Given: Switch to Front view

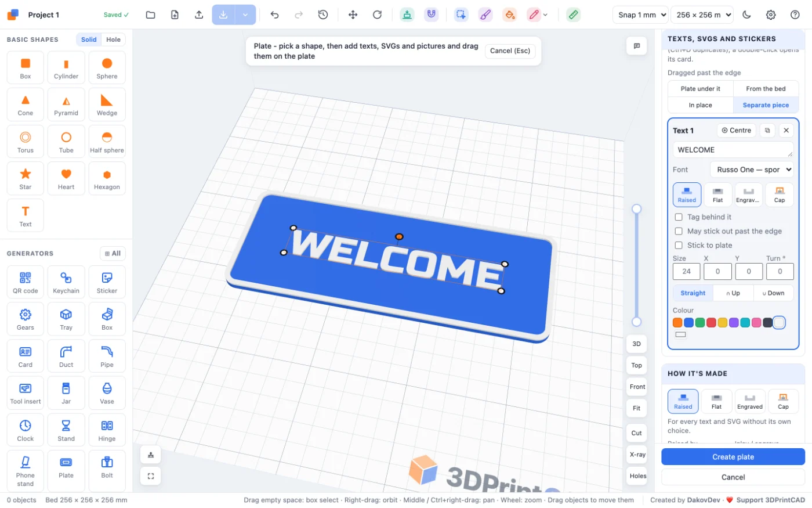Looking at the screenshot, I should [x=637, y=387].
